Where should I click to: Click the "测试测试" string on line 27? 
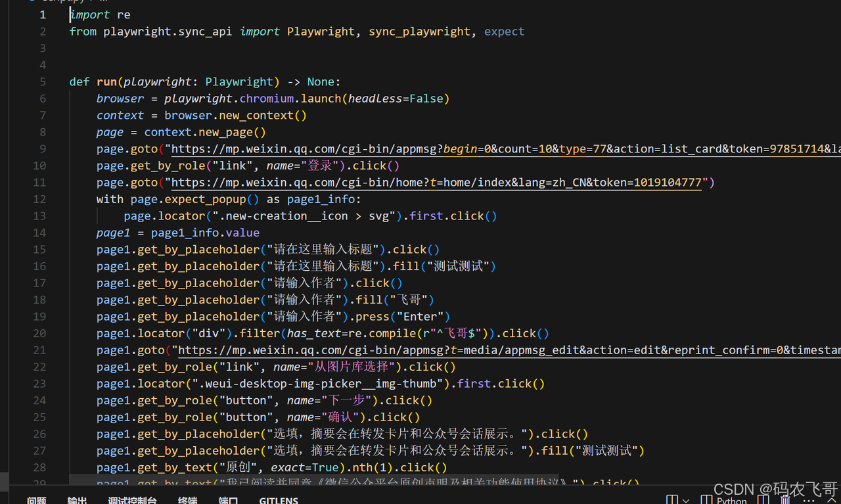(606, 451)
